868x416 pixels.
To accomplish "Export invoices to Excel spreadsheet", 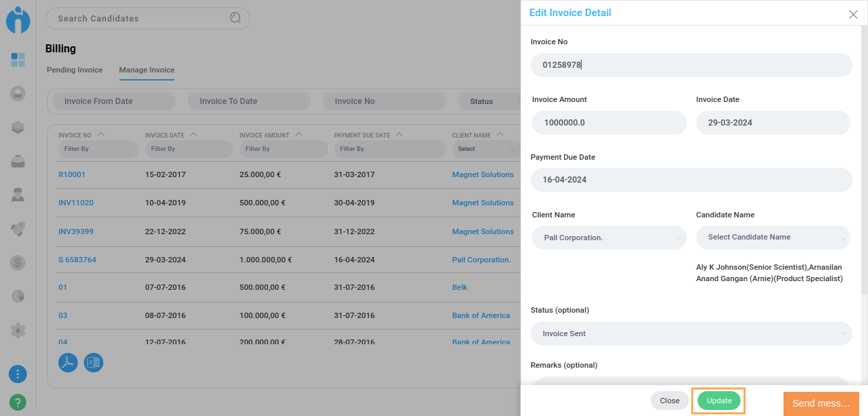I will (93, 363).
